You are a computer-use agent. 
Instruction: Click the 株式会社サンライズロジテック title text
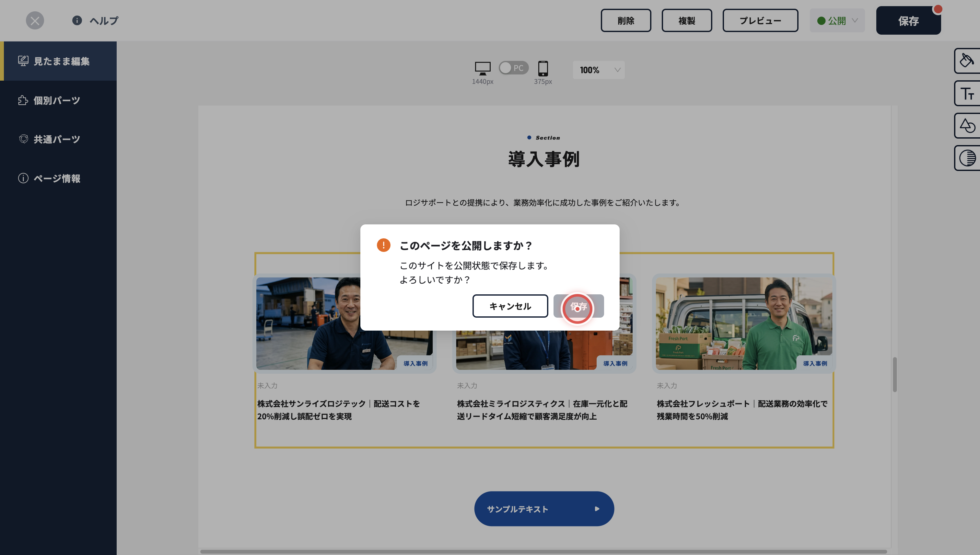tap(338, 410)
